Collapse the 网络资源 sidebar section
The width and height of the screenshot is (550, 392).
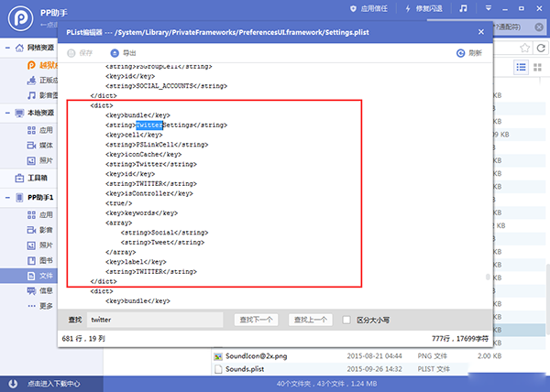click(7, 47)
